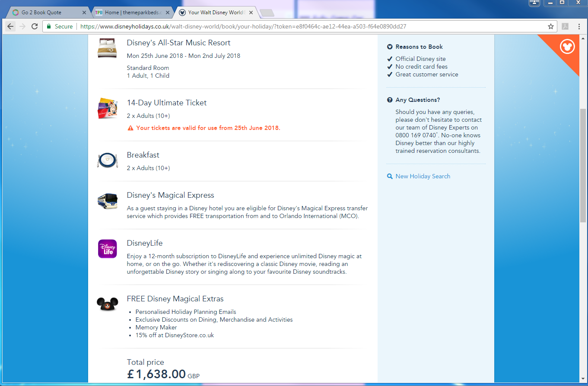Click the orange ticket warning triangle icon
Screen dimensions: 588x386
coord(130,128)
